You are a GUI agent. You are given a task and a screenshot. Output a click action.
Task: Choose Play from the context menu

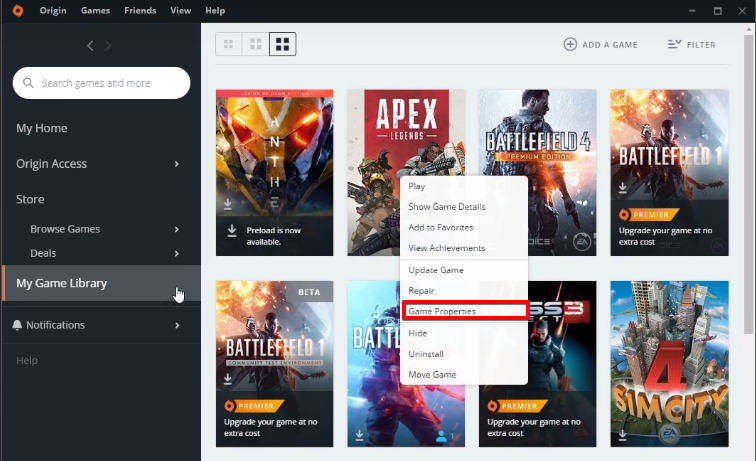coord(464,186)
